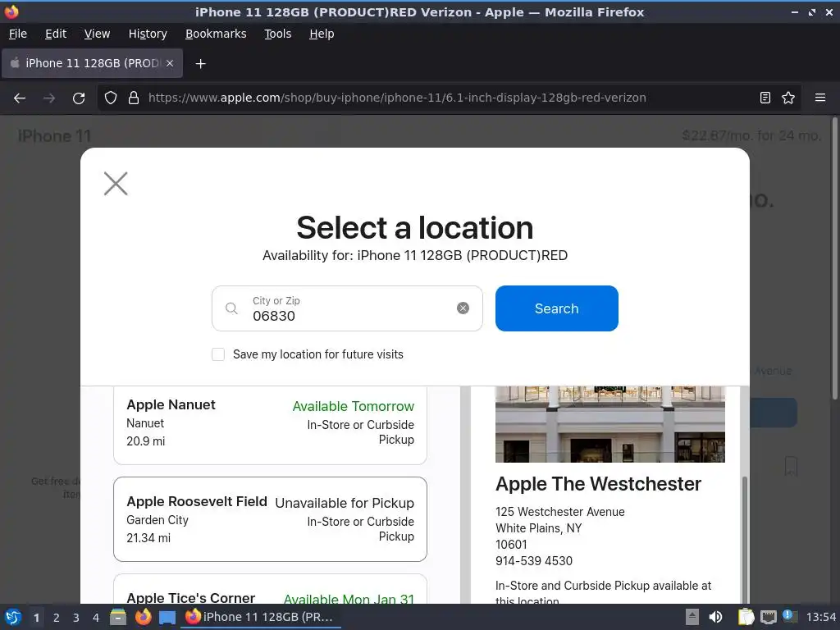Click the Firefox logo in title bar
The image size is (840, 630).
point(11,11)
